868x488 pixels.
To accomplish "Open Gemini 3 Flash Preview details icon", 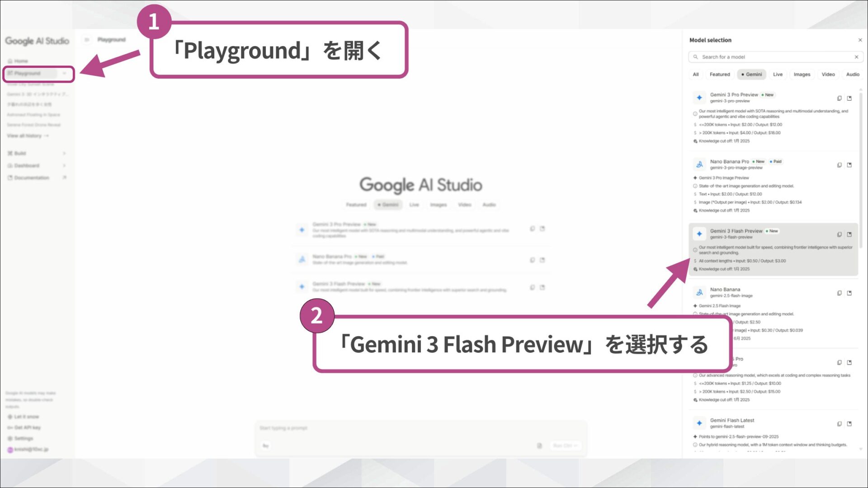I will click(849, 235).
